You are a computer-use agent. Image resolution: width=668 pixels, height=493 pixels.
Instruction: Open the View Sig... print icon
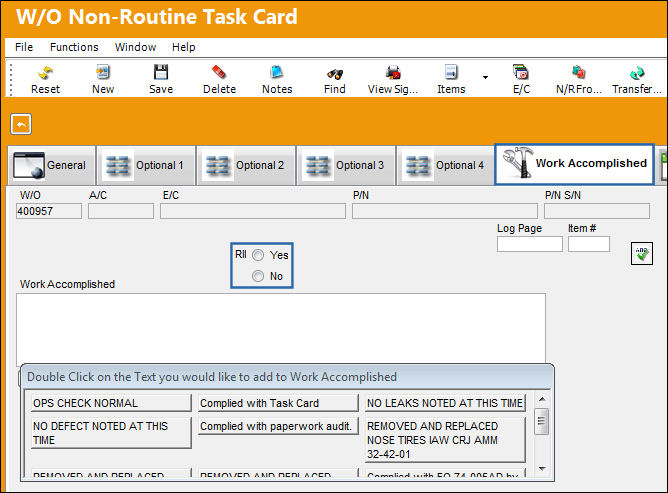pos(393,72)
